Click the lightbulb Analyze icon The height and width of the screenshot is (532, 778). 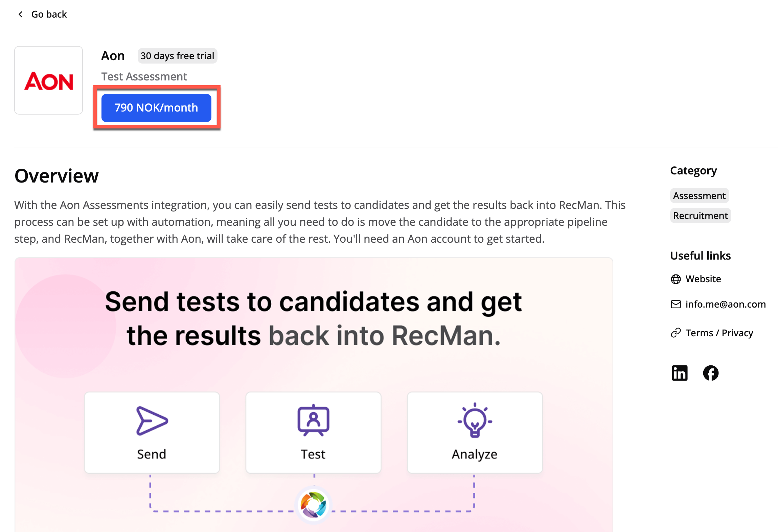pos(475,420)
